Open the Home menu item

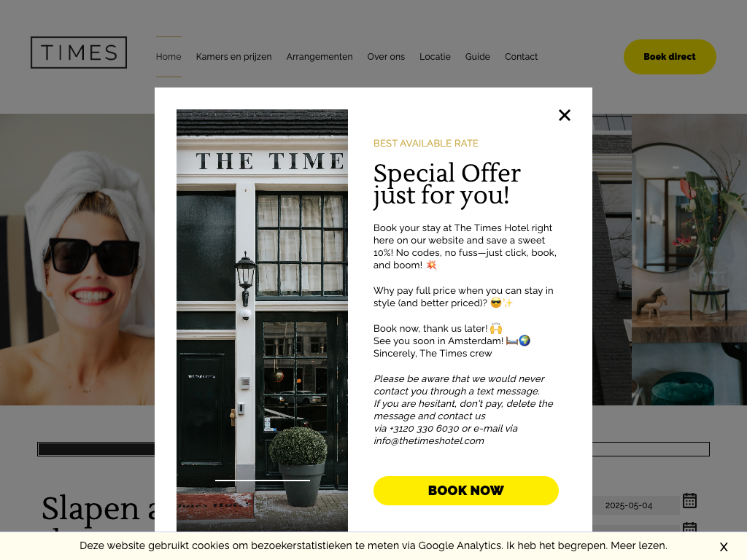pyautogui.click(x=169, y=57)
